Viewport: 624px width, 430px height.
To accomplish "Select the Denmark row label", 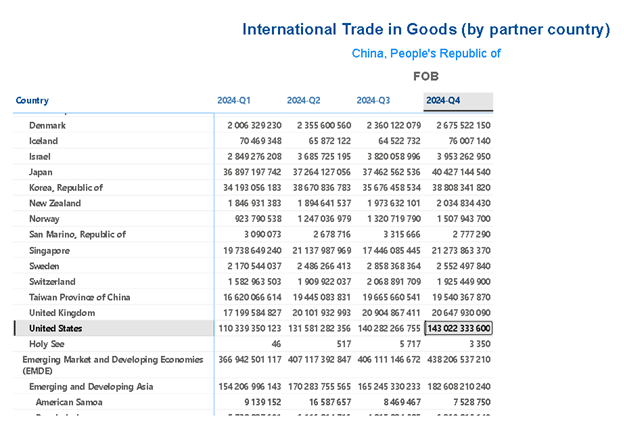I will pyautogui.click(x=47, y=125).
